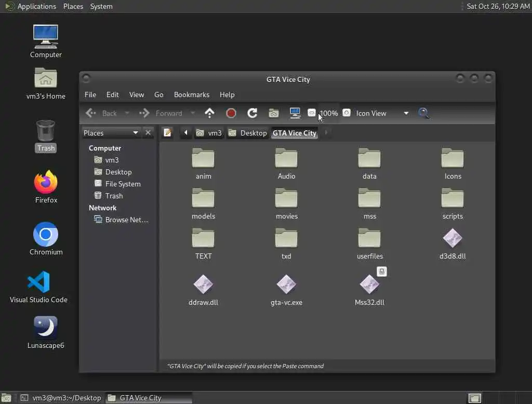Select the models folder

203,204
